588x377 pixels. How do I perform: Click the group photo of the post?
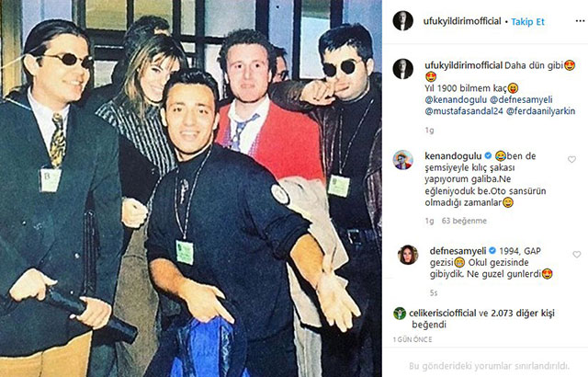(x=191, y=188)
